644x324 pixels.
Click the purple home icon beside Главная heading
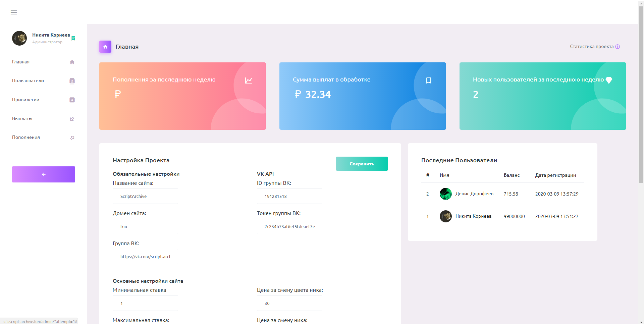click(105, 47)
